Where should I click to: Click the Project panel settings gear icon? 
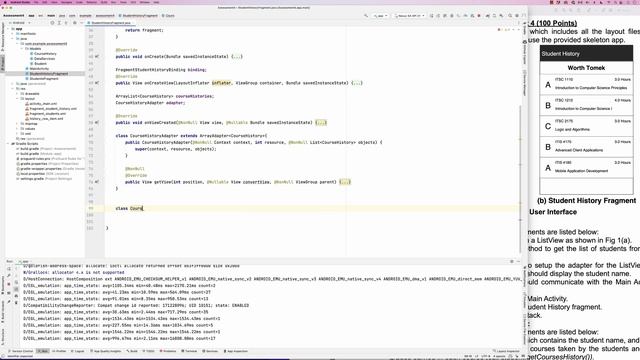coord(74,23)
